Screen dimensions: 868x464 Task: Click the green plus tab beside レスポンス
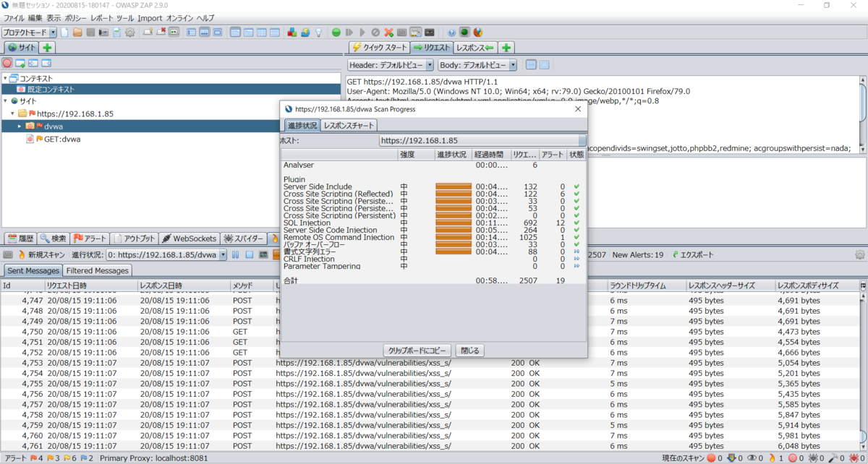pos(506,48)
